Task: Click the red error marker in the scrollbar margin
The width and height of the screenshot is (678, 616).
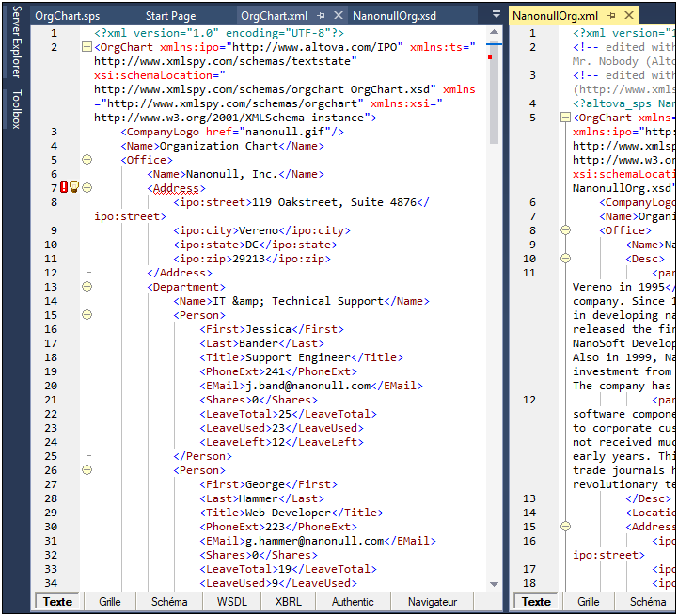Action: click(x=490, y=57)
